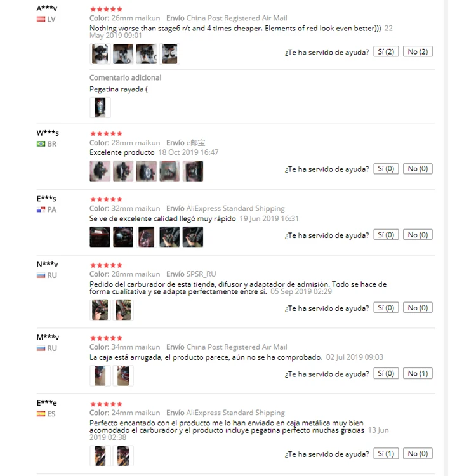Click Sí (1) on E***e's review from ES

(x=386, y=454)
